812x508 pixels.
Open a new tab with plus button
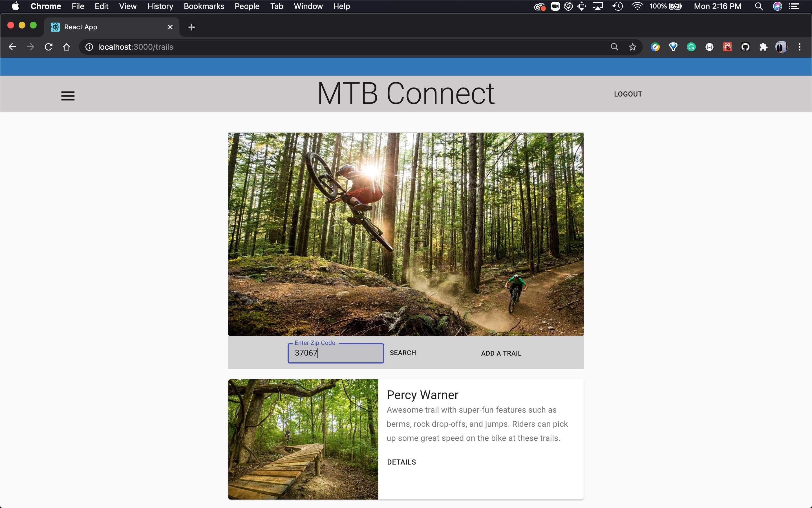(192, 27)
